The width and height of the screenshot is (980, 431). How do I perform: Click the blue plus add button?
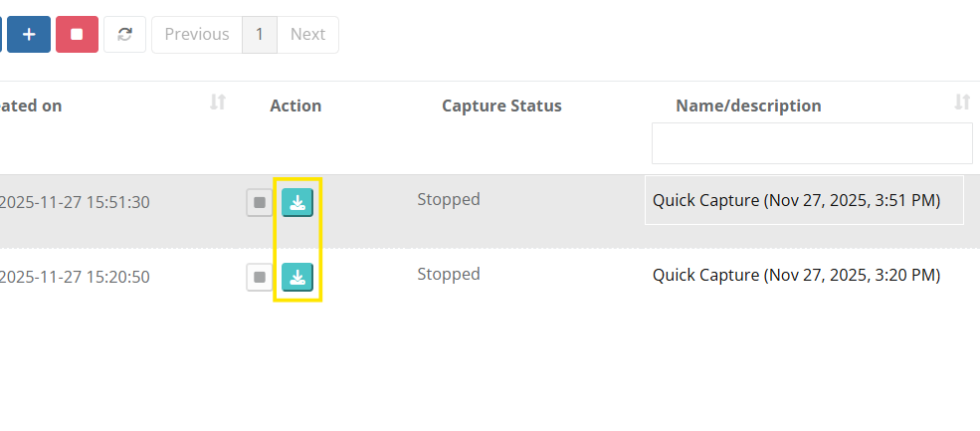click(29, 34)
